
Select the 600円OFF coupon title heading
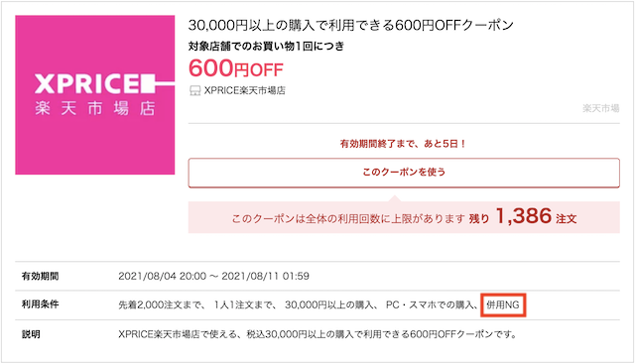pos(350,25)
